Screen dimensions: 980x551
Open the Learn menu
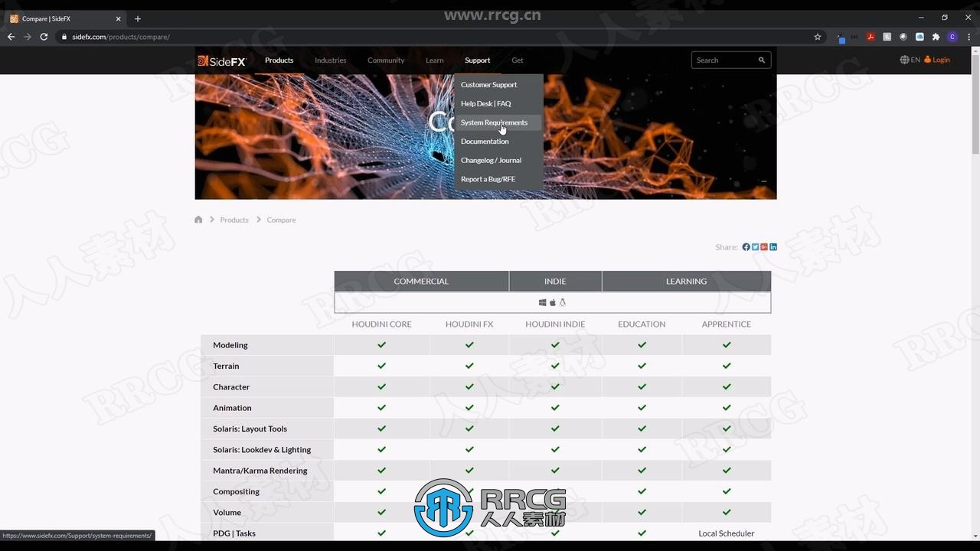435,60
